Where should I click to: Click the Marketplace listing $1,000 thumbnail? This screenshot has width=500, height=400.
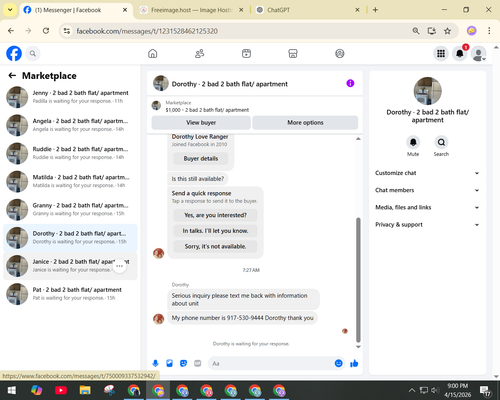coord(156,106)
